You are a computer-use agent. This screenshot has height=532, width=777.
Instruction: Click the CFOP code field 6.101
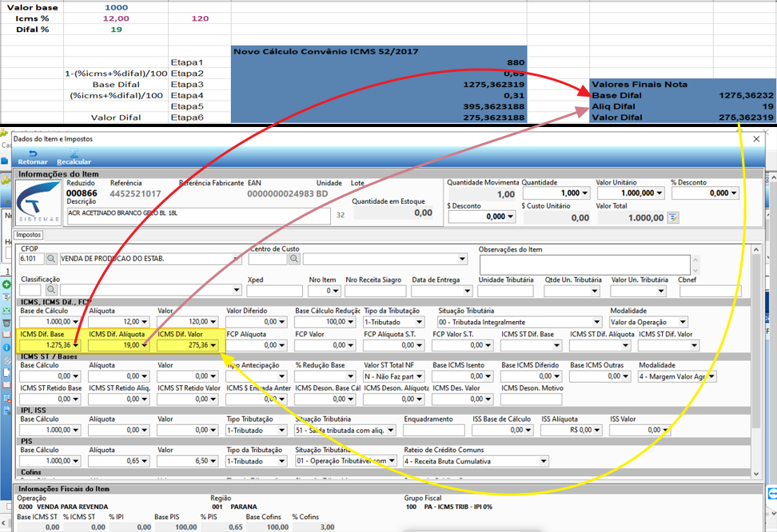pos(32,259)
